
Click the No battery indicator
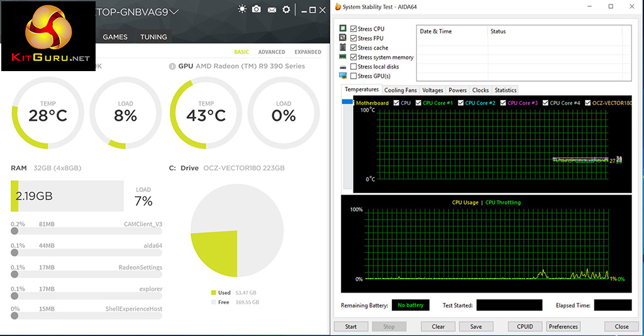tap(411, 305)
